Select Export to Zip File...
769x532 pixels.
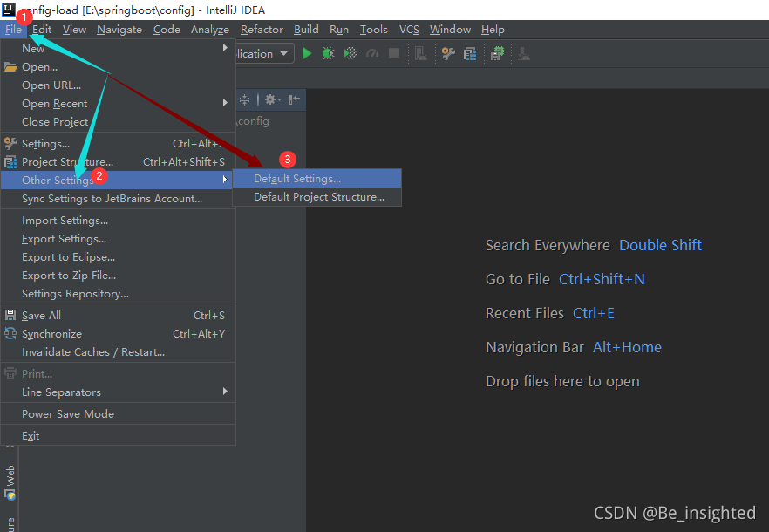click(x=119, y=275)
